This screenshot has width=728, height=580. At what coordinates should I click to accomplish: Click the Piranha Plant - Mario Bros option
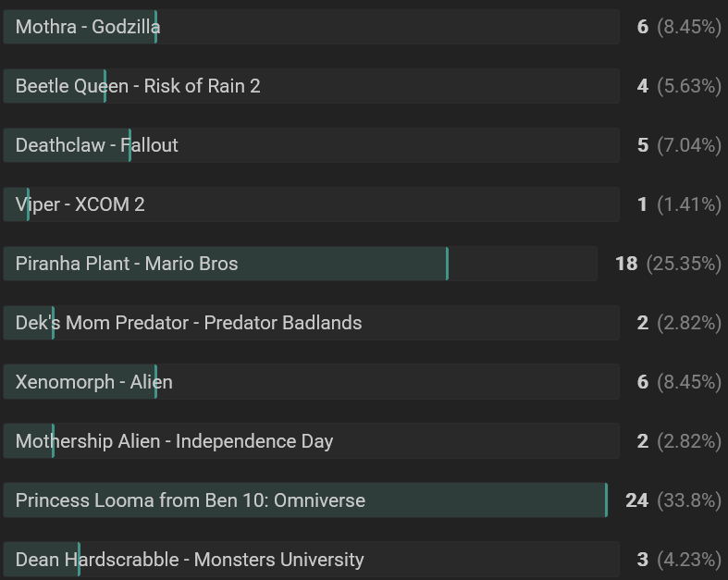point(300,264)
